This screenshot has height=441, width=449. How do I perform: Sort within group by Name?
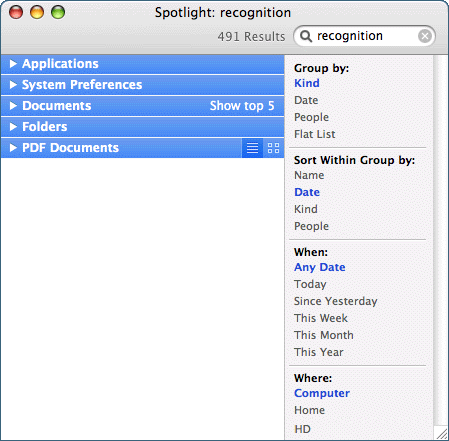309,175
